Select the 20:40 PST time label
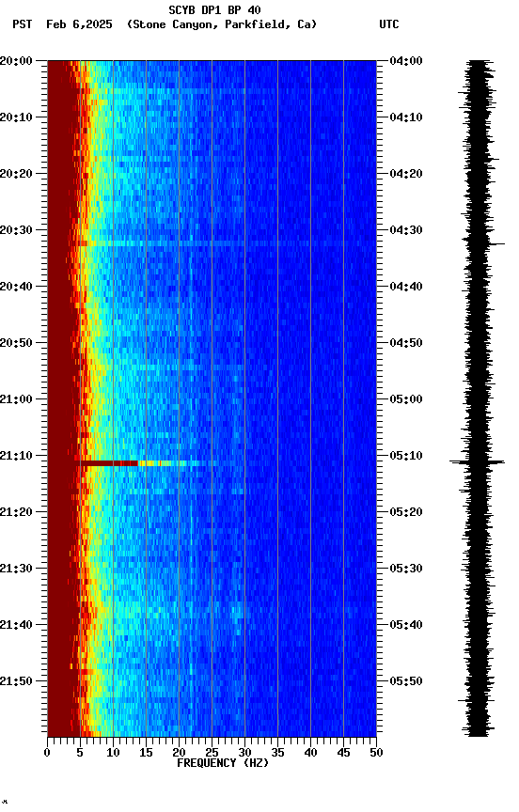This screenshot has width=519, height=812. click(x=16, y=287)
